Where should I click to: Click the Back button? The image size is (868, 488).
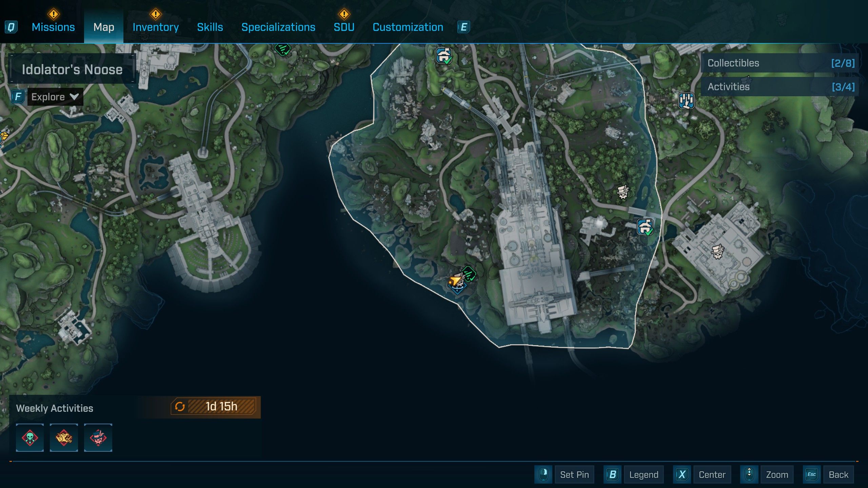[838, 474]
